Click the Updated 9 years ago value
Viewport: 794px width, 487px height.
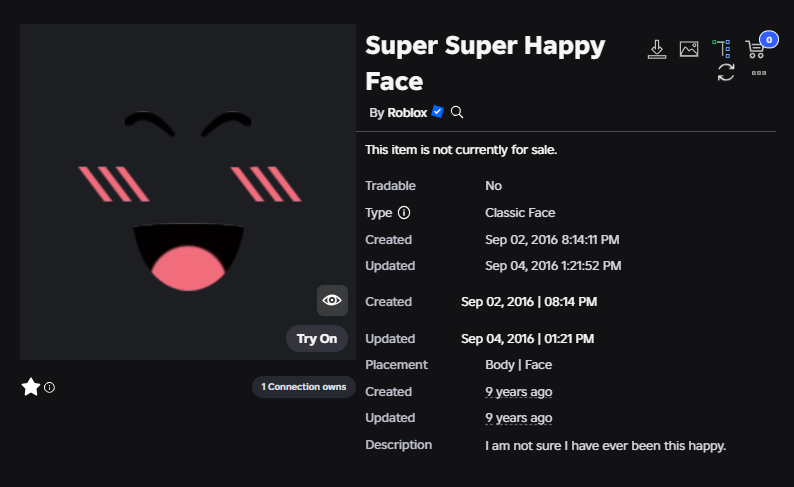[519, 418]
